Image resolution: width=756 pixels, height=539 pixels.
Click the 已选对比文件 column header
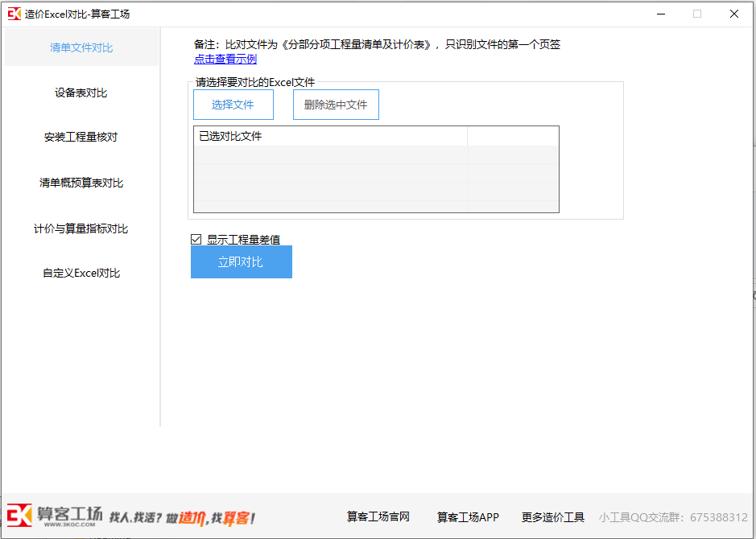[330, 136]
